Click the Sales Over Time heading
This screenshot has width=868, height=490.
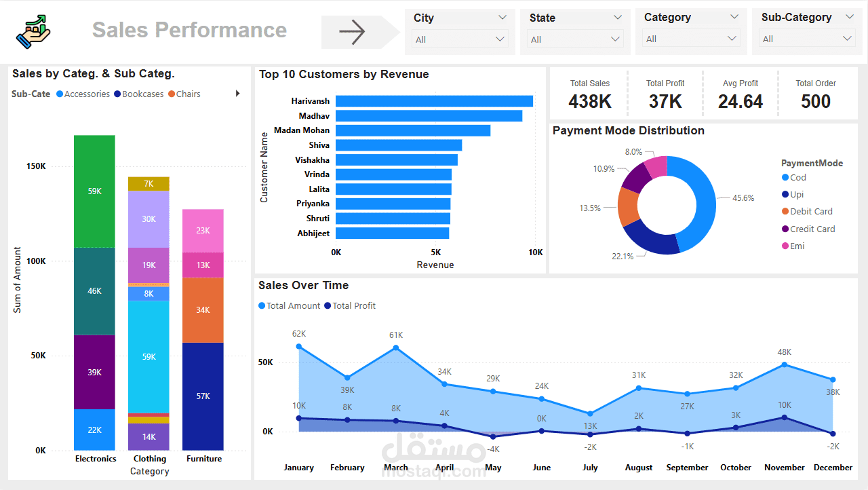[x=304, y=285]
